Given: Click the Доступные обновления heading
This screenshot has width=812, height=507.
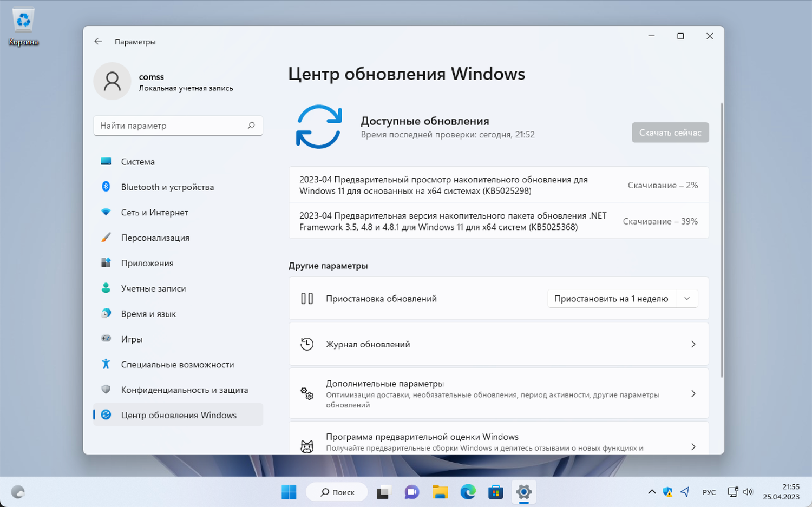Looking at the screenshot, I should [425, 121].
